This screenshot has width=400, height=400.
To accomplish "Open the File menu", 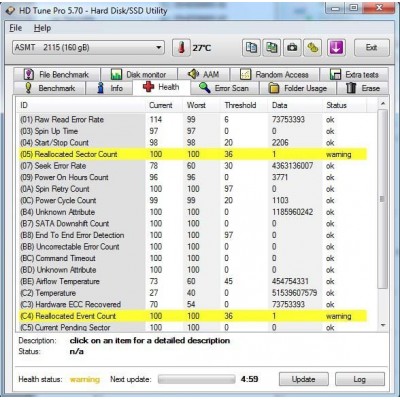I will [x=16, y=28].
